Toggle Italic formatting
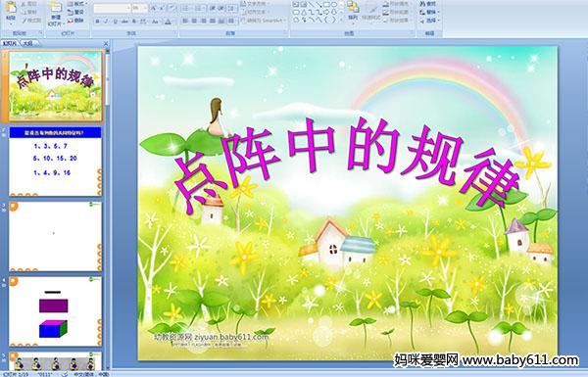The width and height of the screenshot is (588, 377). click(106, 22)
